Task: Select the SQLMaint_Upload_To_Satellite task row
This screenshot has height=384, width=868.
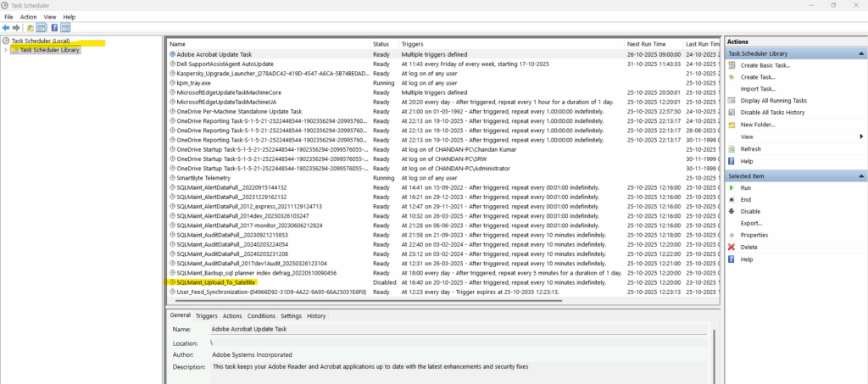Action: tap(215, 281)
